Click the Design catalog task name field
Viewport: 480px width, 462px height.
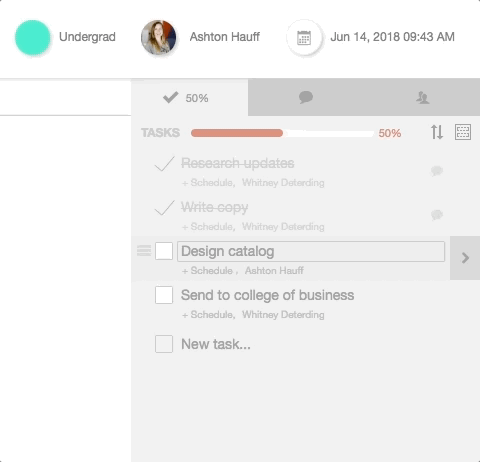click(311, 251)
